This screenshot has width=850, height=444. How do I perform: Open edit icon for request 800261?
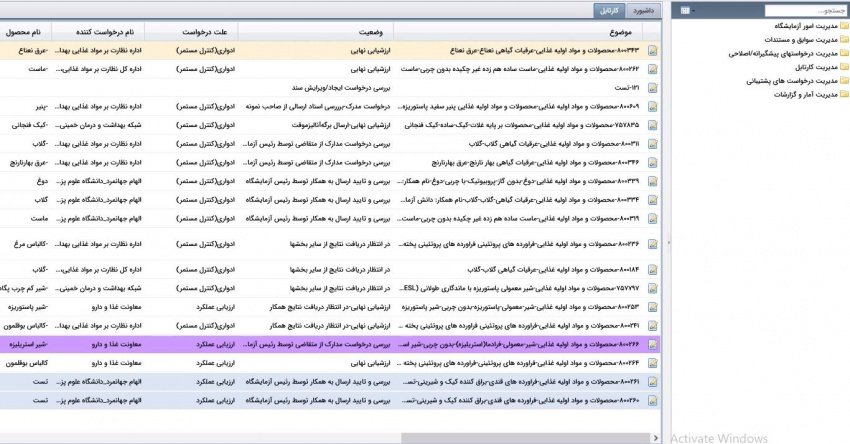[653, 382]
